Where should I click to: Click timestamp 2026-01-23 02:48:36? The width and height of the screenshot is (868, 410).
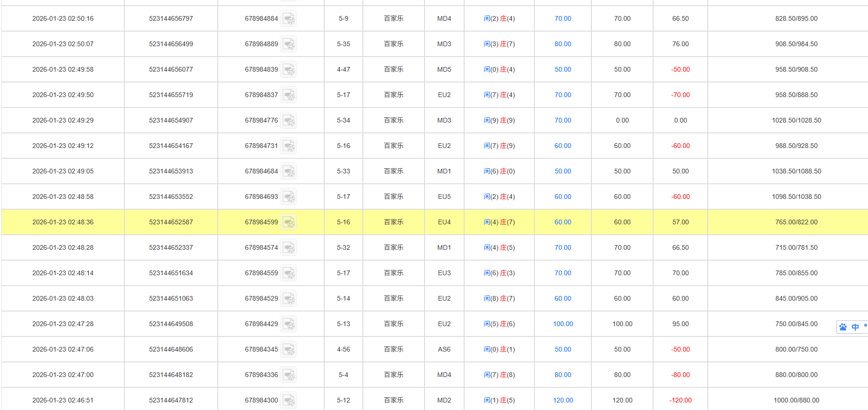tap(63, 222)
